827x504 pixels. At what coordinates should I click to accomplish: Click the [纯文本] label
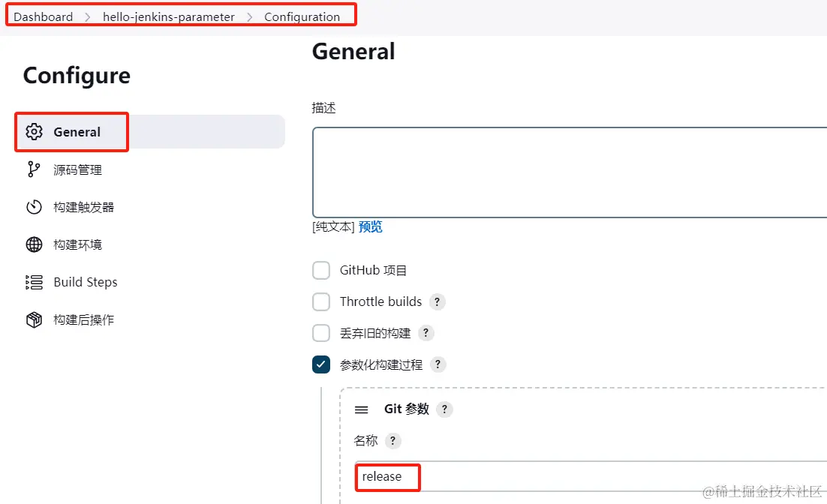click(333, 226)
